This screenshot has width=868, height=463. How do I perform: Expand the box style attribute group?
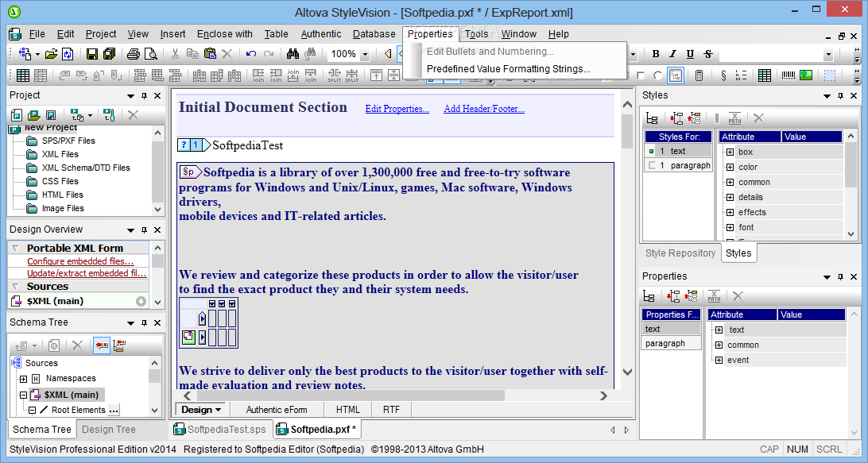[730, 152]
